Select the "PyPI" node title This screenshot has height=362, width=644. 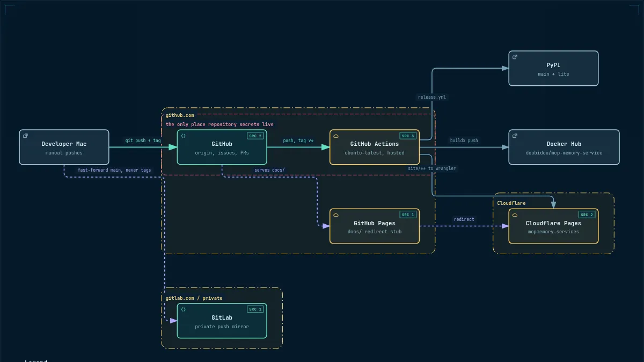[553, 65]
